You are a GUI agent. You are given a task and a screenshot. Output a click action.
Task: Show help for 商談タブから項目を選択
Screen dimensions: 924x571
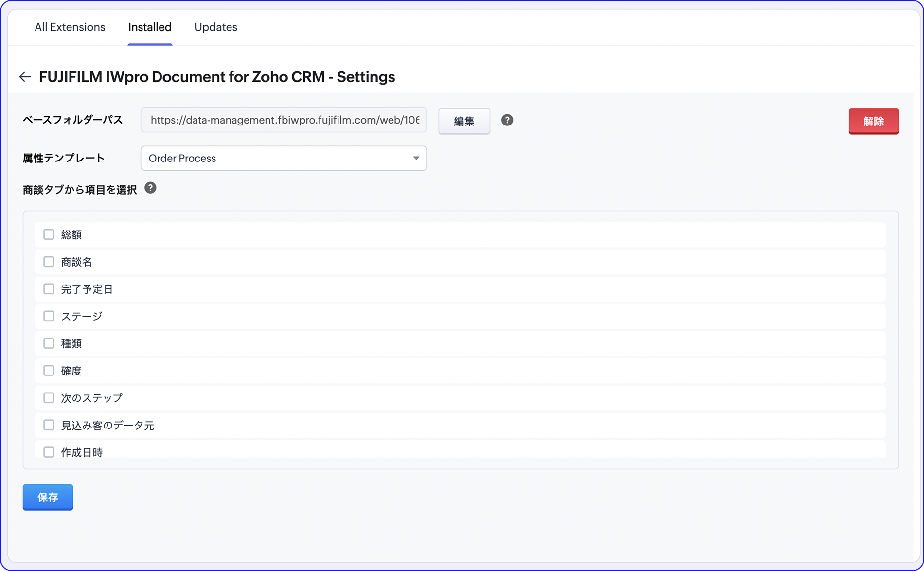point(151,188)
